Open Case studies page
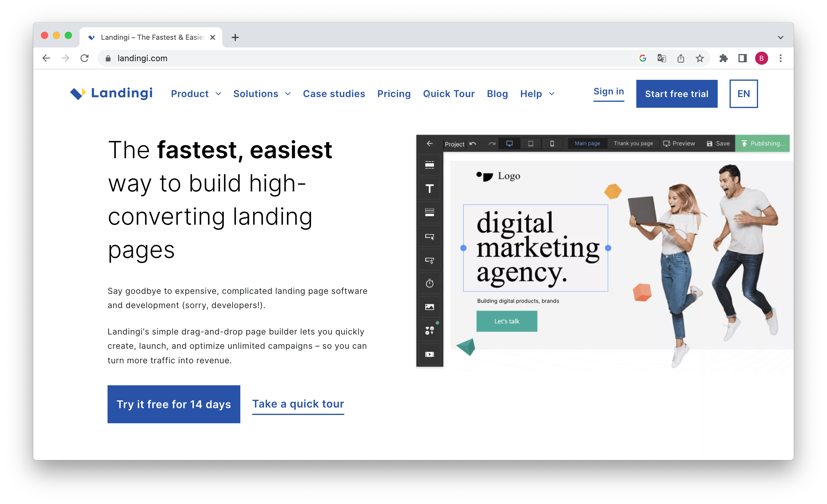This screenshot has height=504, width=827. [334, 93]
